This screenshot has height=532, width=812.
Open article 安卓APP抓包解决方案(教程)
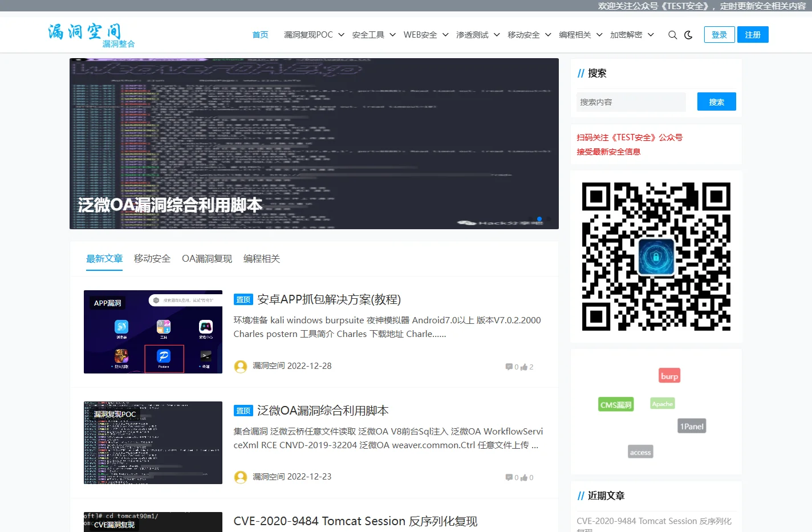tap(329, 299)
